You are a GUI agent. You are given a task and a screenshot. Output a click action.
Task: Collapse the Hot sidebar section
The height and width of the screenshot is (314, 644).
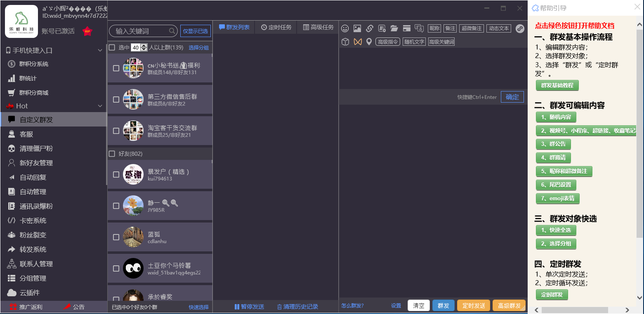(99, 106)
